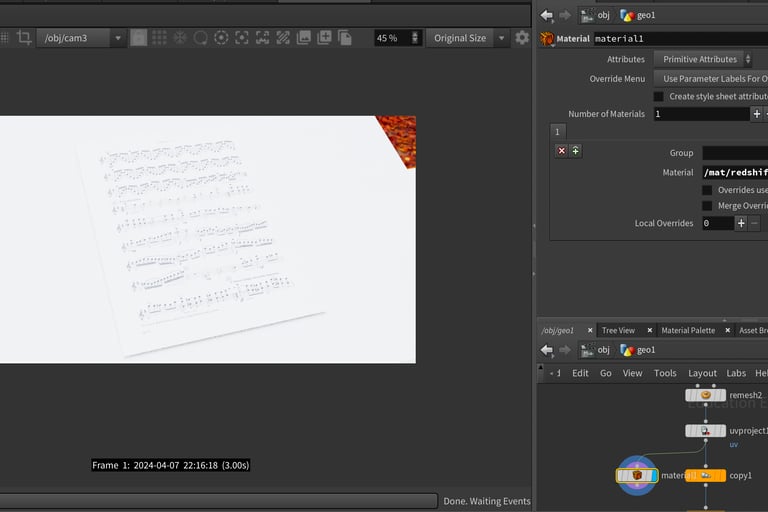
Task: Toggle Merge Overrides checkbox
Action: (707, 206)
